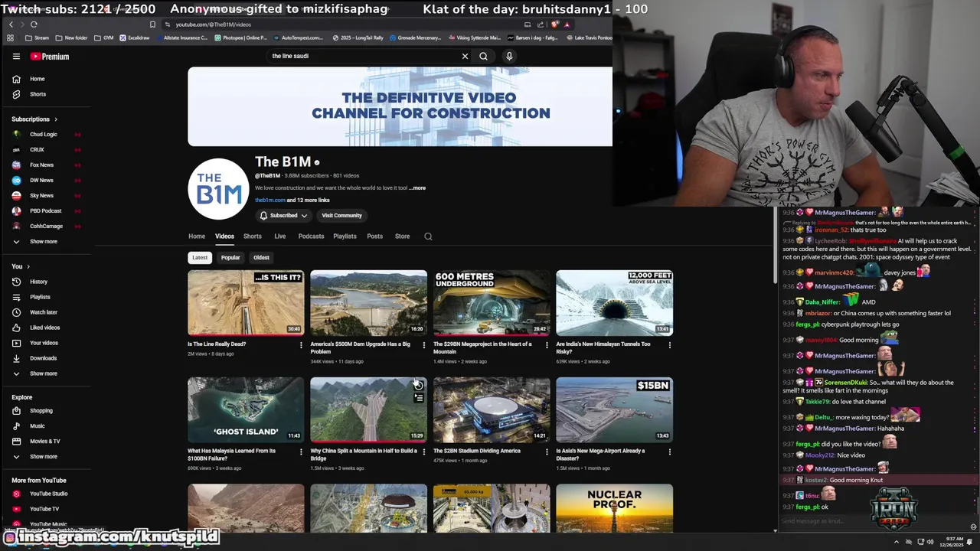Screen dimensions: 980x551
Task: Switch to the Podcasts tab
Action: coord(311,236)
